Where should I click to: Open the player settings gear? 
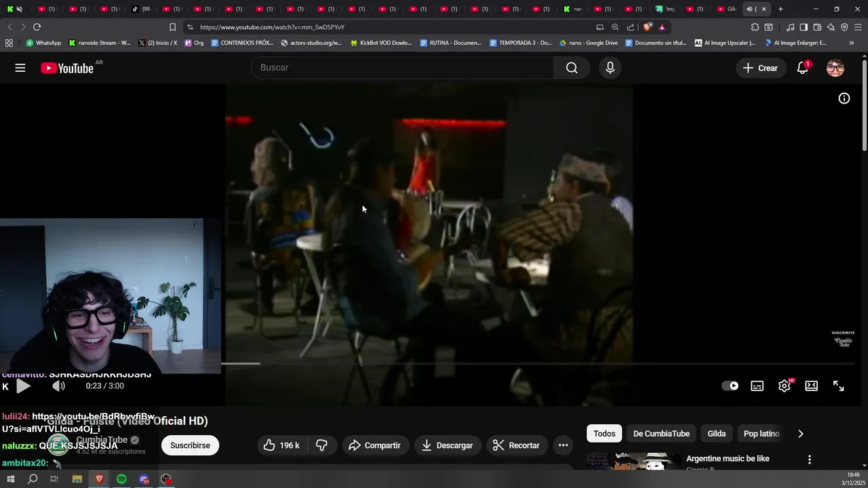[785, 386]
